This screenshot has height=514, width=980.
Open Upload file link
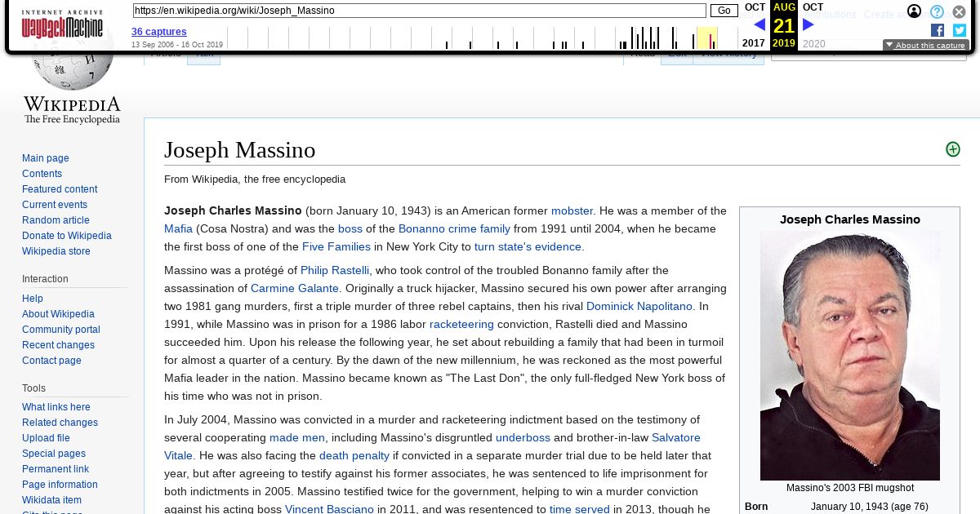tap(46, 438)
